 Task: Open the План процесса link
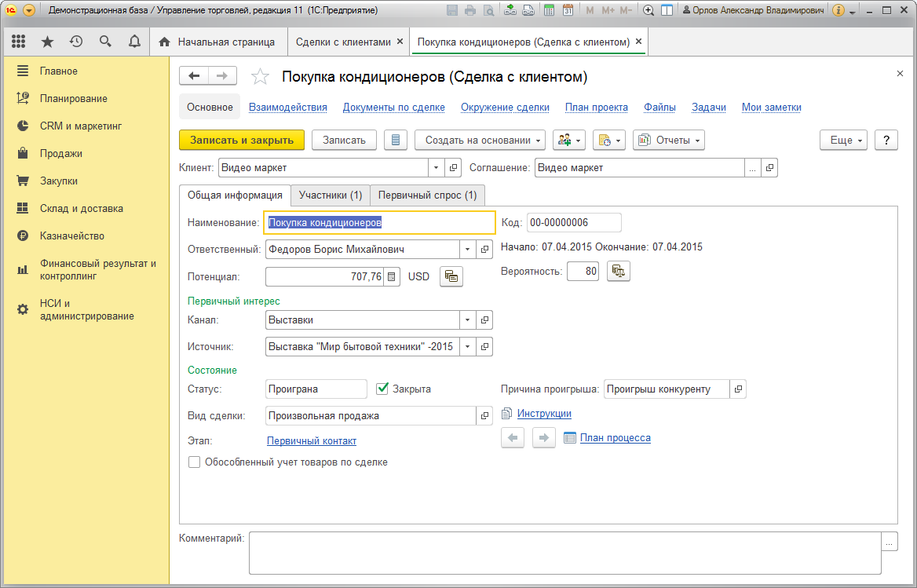616,438
